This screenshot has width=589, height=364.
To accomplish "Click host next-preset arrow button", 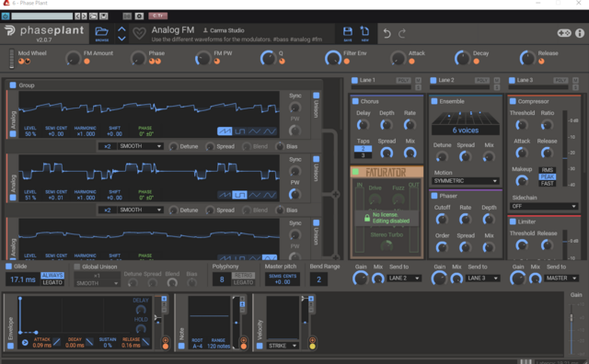I will coord(84,17).
